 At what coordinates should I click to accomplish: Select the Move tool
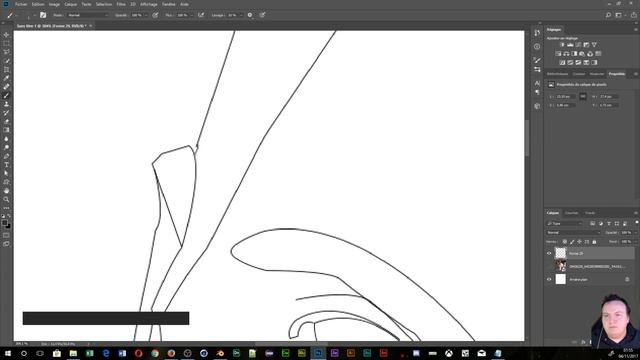click(6, 35)
